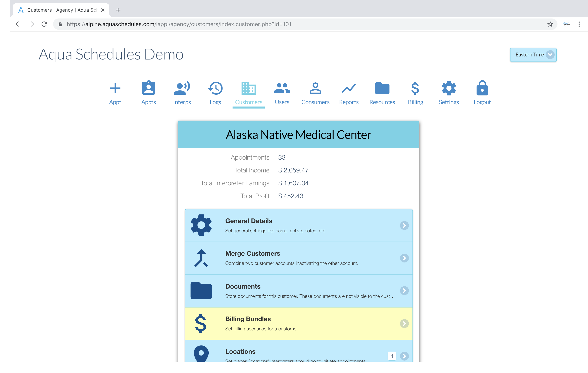Click the Reports navigation label
Screen dimensions: 588x373
tap(349, 102)
